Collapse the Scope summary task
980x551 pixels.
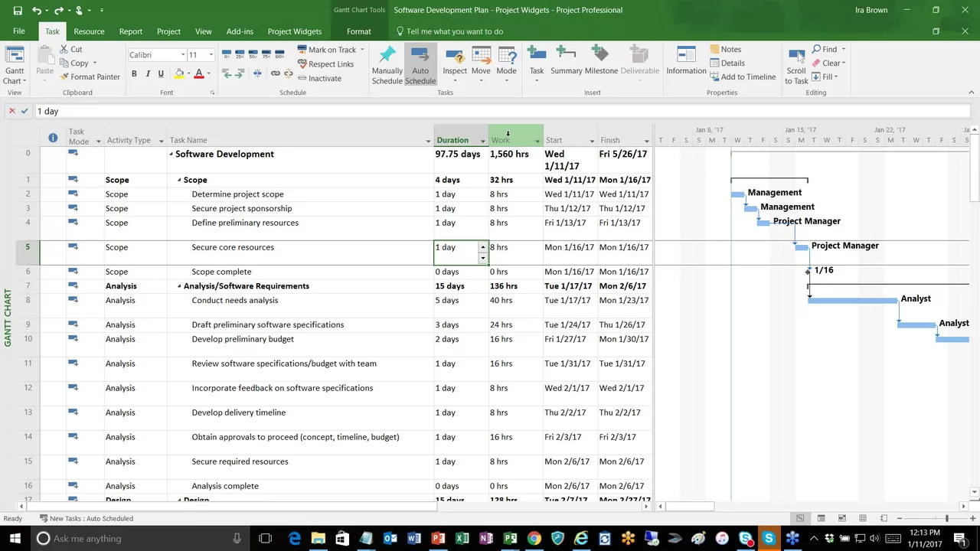coord(179,180)
